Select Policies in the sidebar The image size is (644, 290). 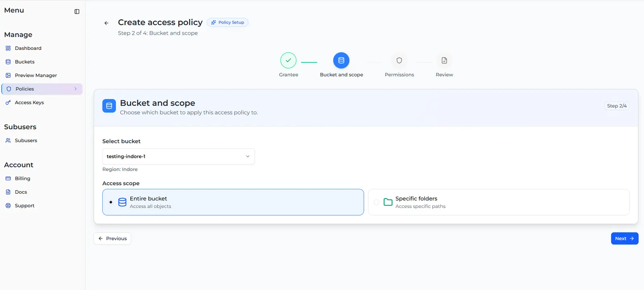[x=42, y=89]
